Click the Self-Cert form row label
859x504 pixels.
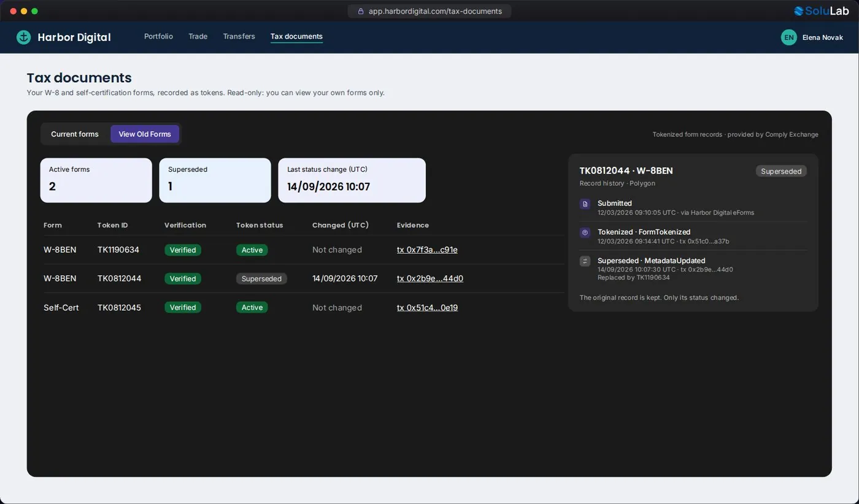pos(61,307)
